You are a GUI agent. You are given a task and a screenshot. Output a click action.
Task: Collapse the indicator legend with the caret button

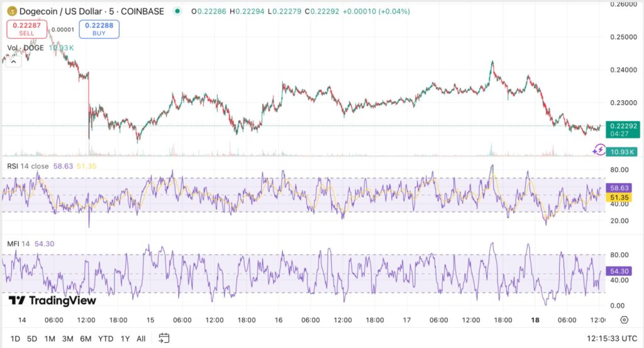coord(14,62)
